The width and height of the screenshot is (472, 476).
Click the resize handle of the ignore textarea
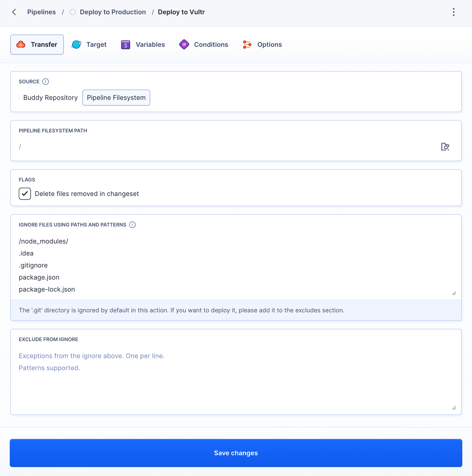coord(454,293)
